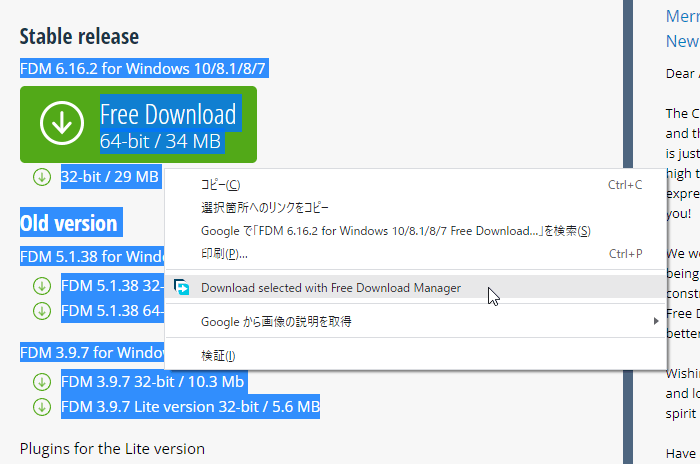
Task: Select 選択箇所へのリンクをコピー menu entry
Action: (416, 208)
